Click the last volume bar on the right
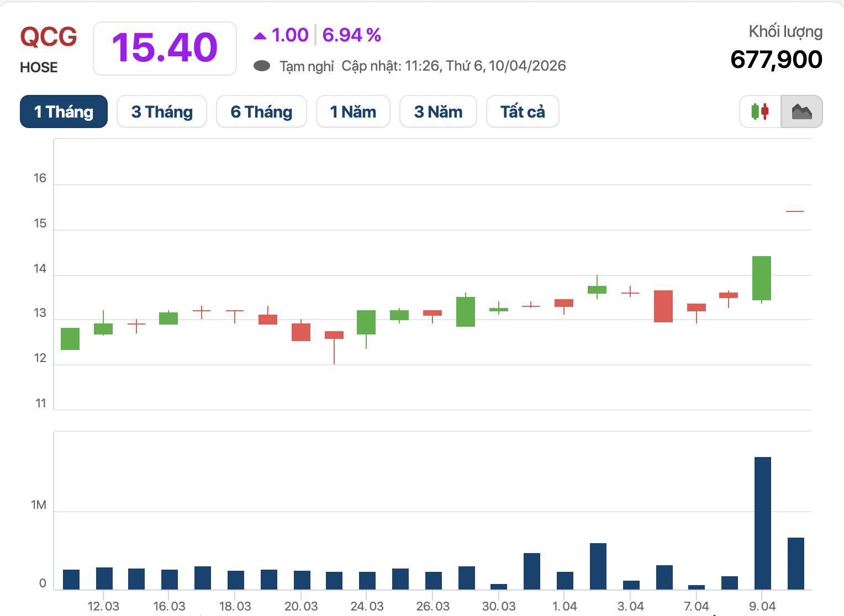 pos(795,563)
